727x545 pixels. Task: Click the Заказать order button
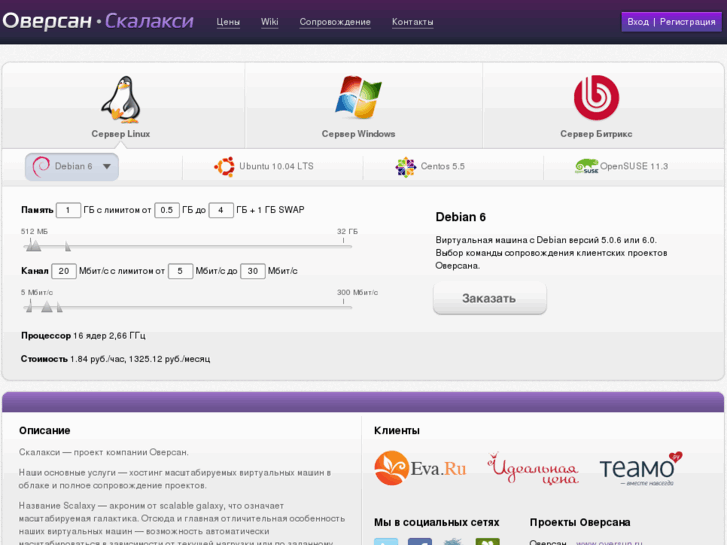(490, 299)
